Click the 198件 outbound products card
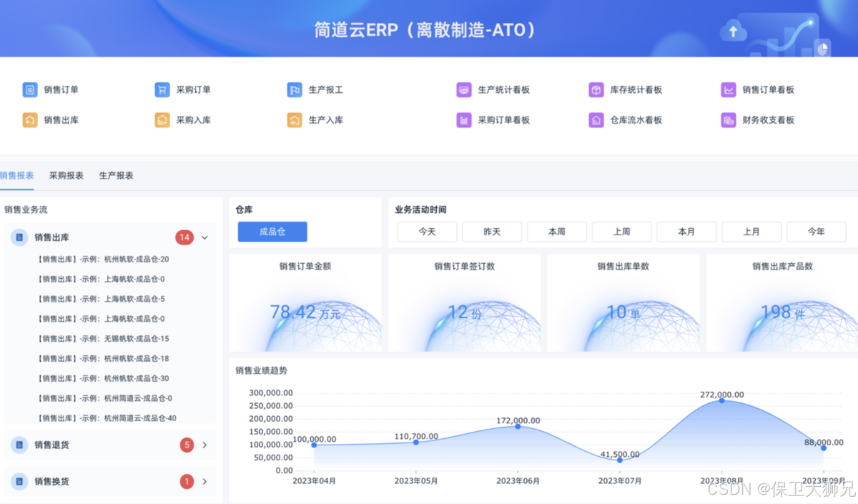The height and width of the screenshot is (504, 858). coord(782,303)
